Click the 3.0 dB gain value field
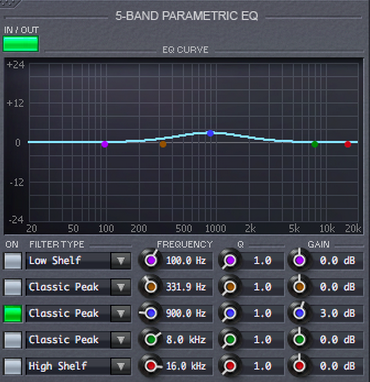Image resolution: width=370 pixels, height=382 pixels. pyautogui.click(x=337, y=313)
